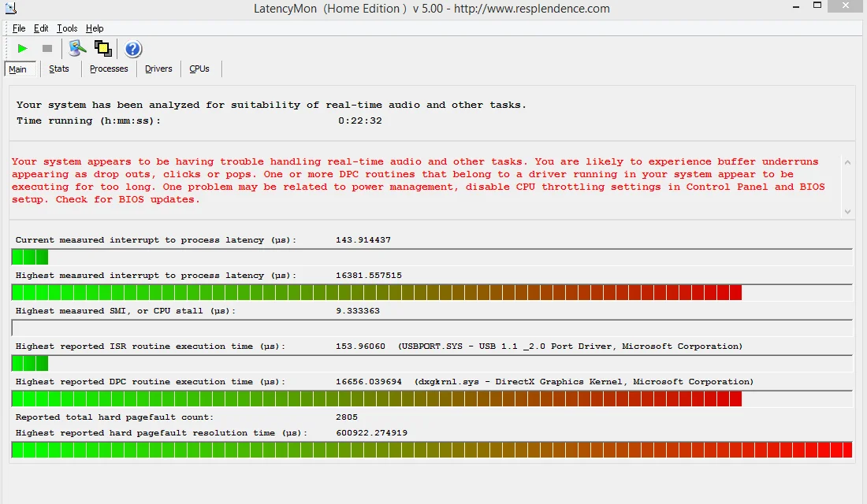Image resolution: width=867 pixels, height=504 pixels.
Task: Click scroll-down arrow of warning message box
Action: tap(847, 212)
